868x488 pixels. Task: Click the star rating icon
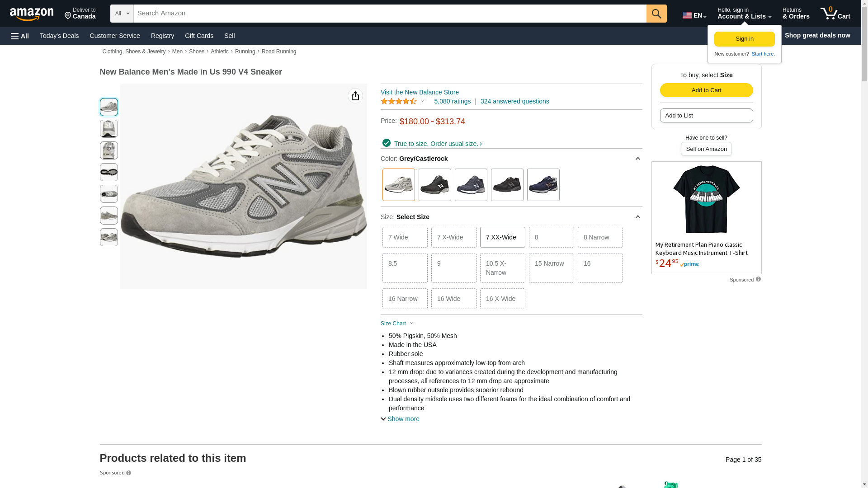[399, 101]
